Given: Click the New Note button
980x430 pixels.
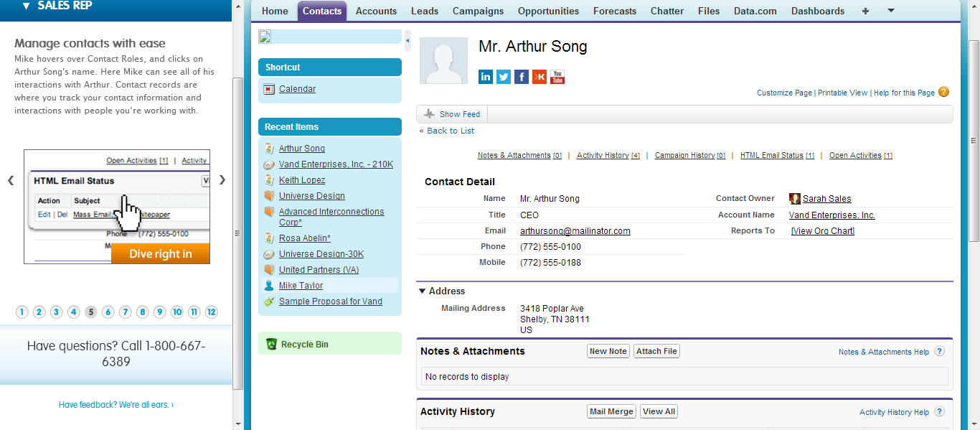Looking at the screenshot, I should pyautogui.click(x=608, y=351).
